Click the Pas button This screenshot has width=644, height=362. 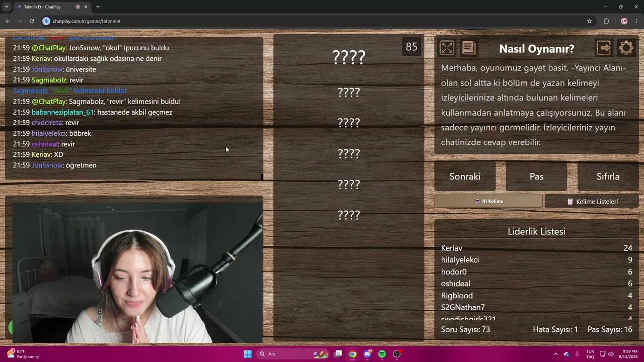coord(536,176)
